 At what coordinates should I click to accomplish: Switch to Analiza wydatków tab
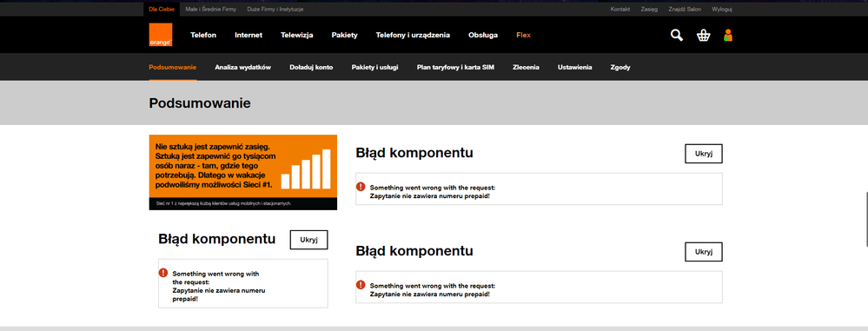(243, 67)
